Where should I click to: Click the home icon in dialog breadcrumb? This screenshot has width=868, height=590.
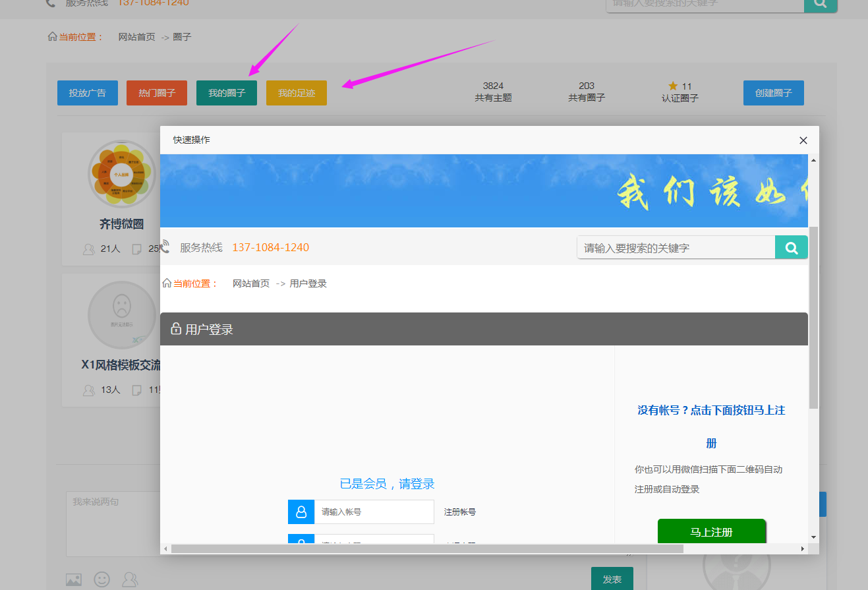click(x=167, y=283)
